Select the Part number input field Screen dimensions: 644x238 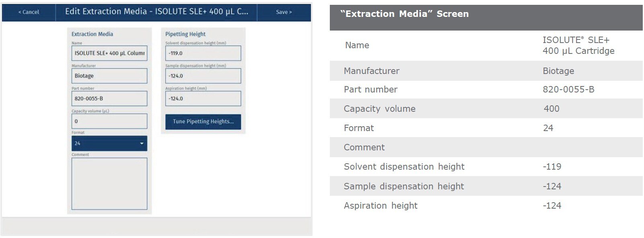pos(109,98)
